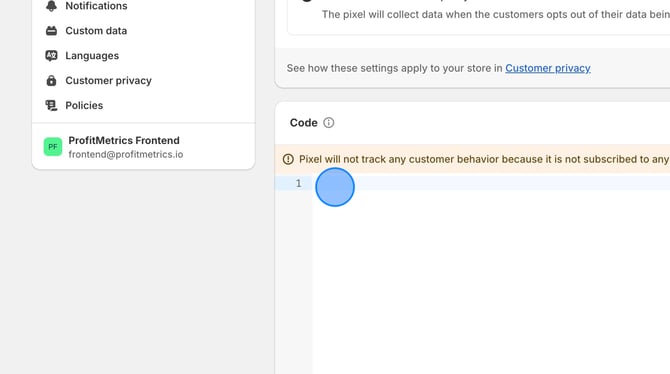Click the Code info icon

click(x=329, y=123)
